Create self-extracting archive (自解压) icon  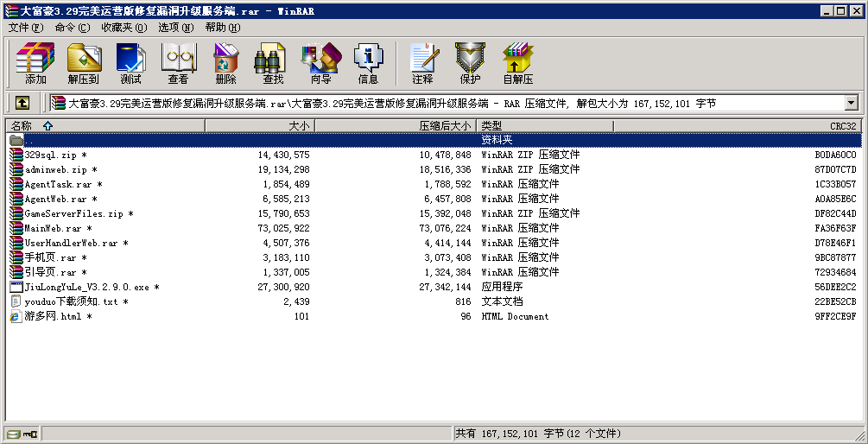point(517,63)
